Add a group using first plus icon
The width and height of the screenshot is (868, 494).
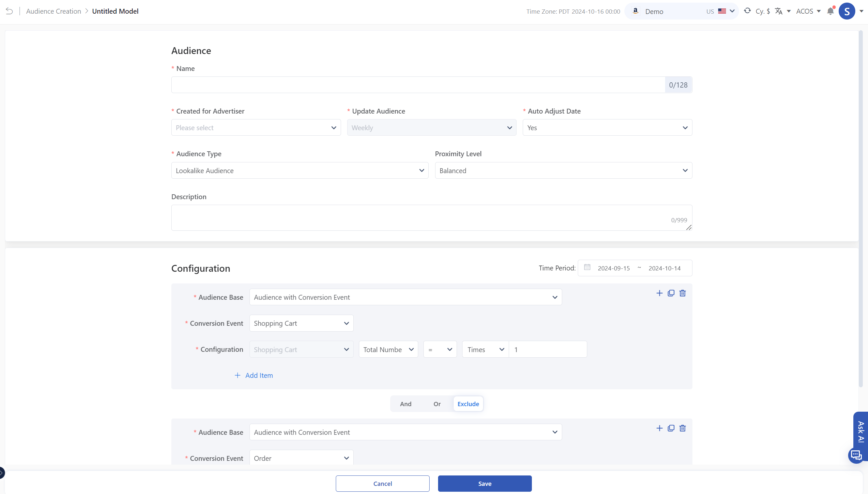(659, 293)
